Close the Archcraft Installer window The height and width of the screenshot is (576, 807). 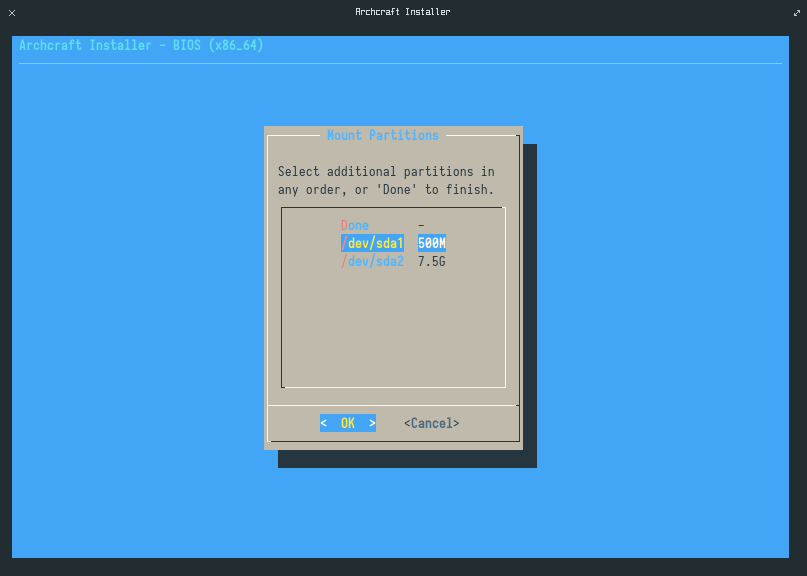(12, 13)
